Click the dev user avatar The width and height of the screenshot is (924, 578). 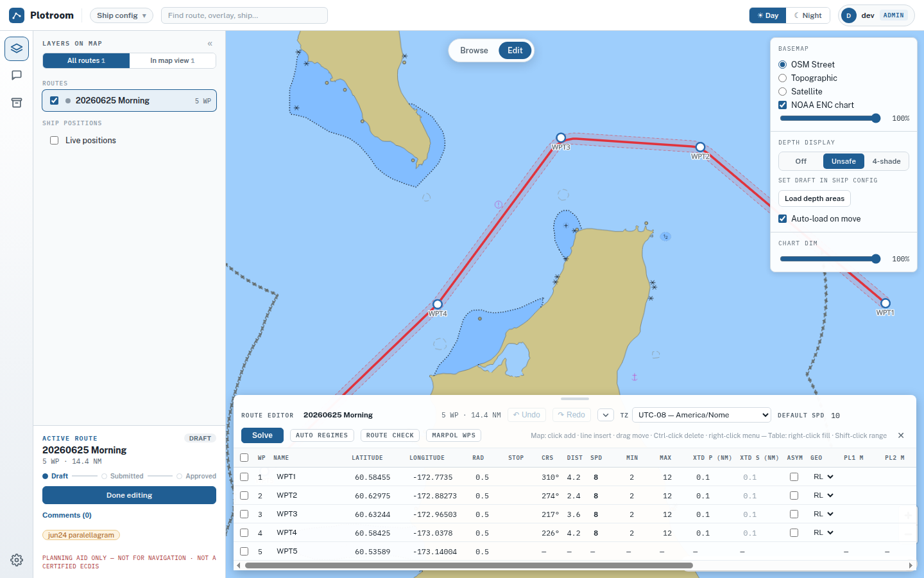pos(848,15)
